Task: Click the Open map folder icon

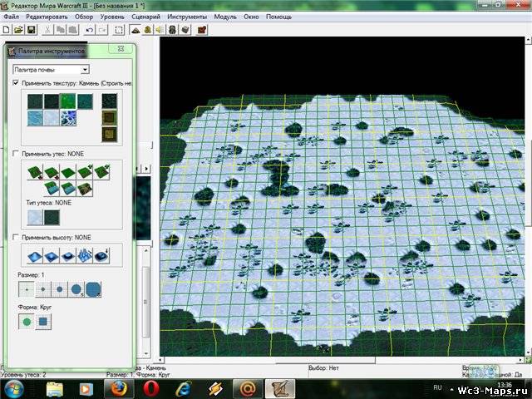Action: pyautogui.click(x=19, y=30)
